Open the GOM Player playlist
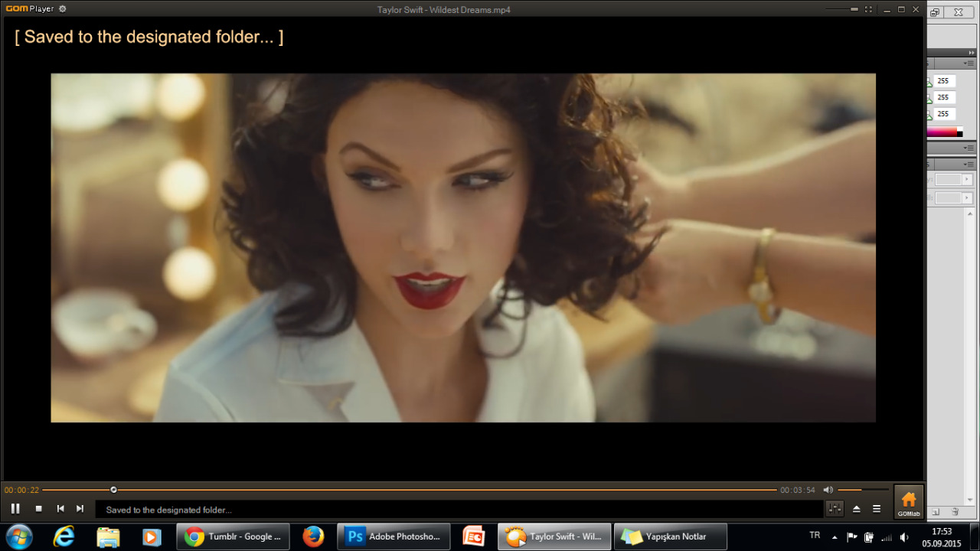 click(877, 509)
